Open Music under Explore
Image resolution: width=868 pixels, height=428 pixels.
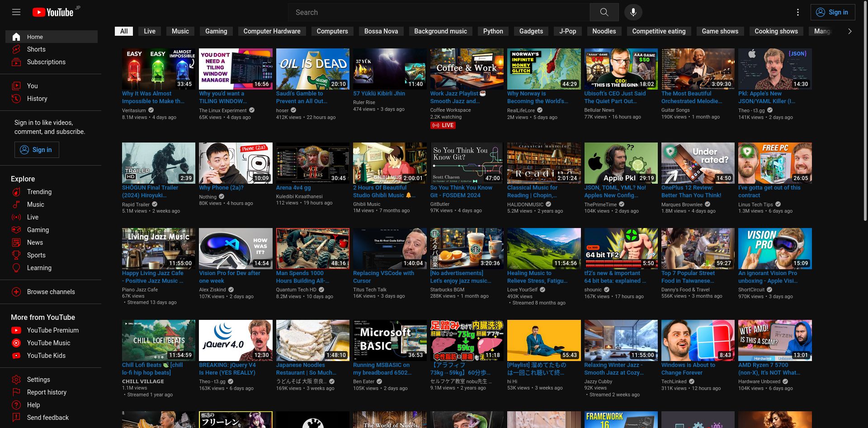[x=52, y=204]
